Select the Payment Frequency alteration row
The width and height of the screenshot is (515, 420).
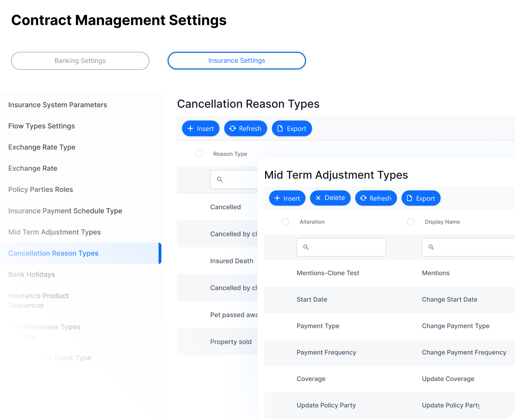point(326,353)
